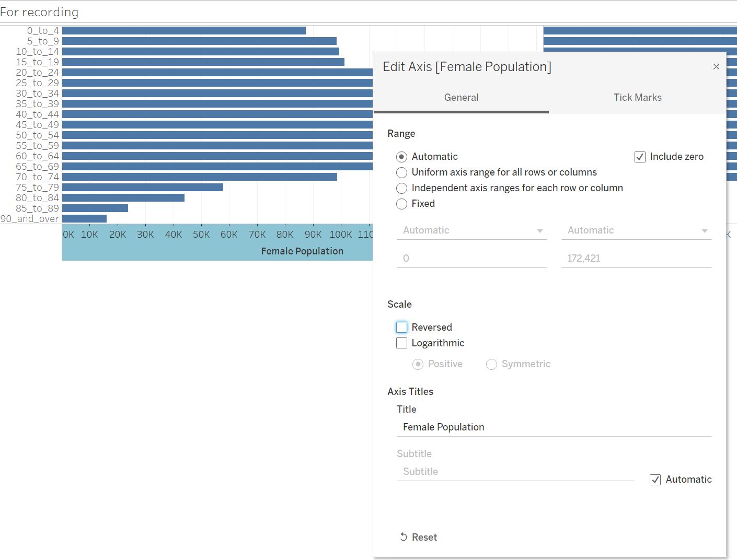Toggle the Automatic subtitle checkbox

click(655, 480)
